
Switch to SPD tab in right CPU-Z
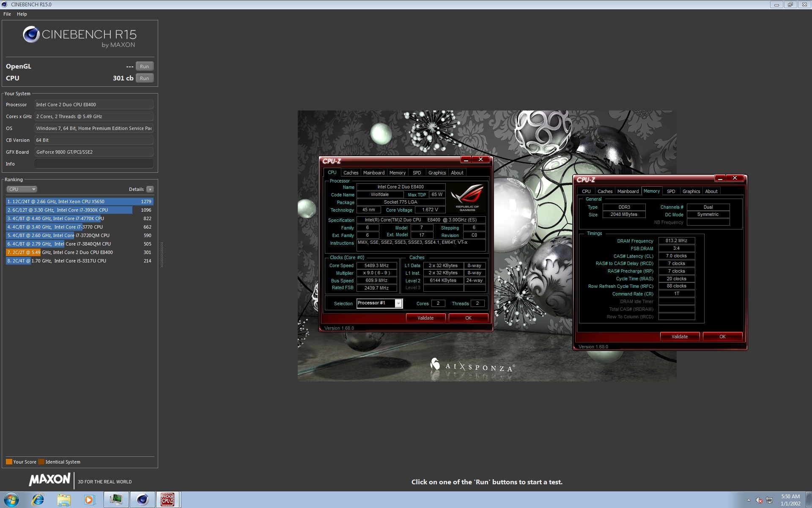(671, 191)
